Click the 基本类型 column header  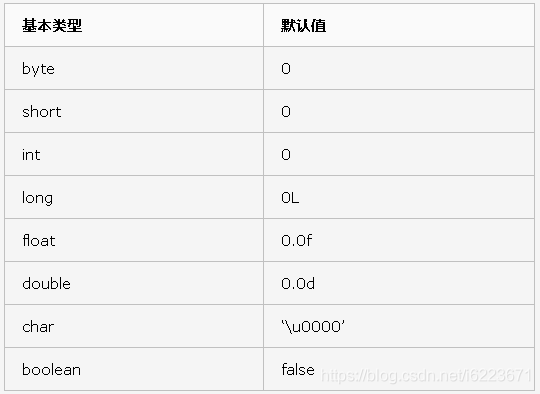pos(52,25)
